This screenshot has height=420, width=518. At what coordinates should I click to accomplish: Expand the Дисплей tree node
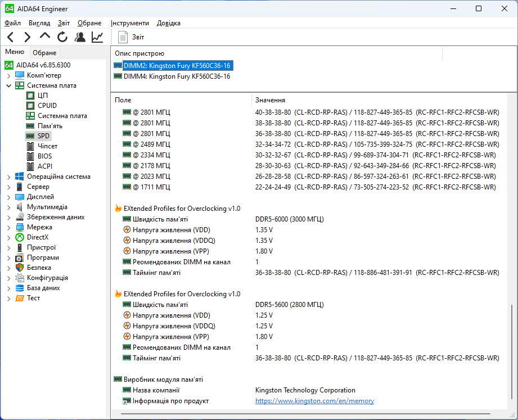pos(8,197)
